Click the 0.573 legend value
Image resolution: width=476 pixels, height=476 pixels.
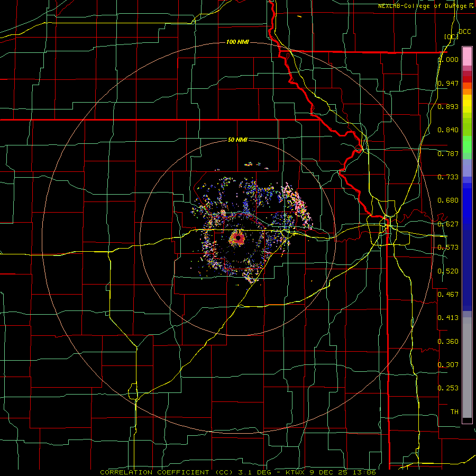coord(448,248)
